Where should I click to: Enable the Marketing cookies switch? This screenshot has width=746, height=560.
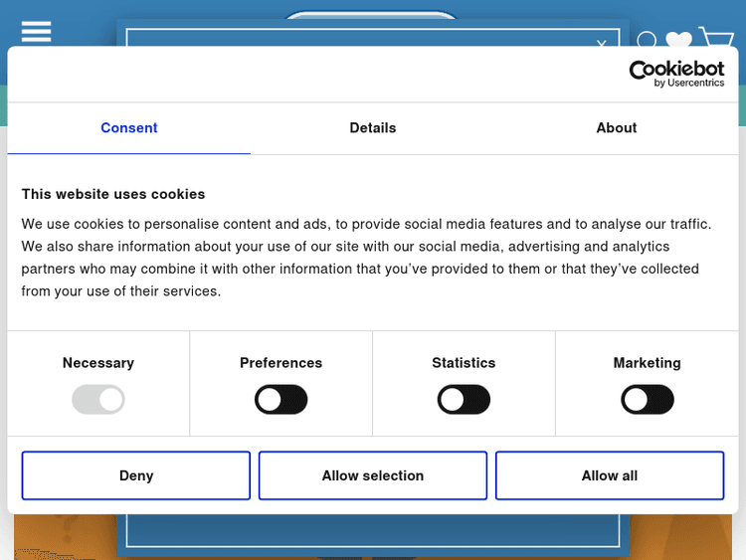point(648,400)
